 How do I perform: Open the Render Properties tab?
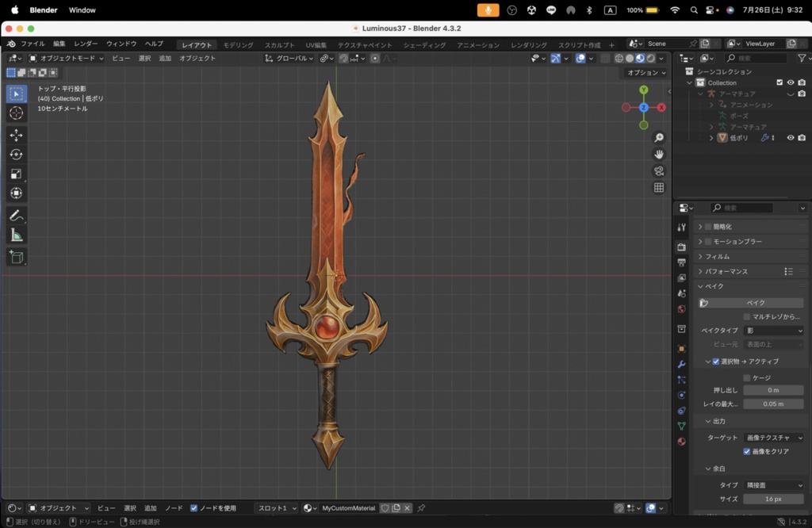click(x=681, y=247)
